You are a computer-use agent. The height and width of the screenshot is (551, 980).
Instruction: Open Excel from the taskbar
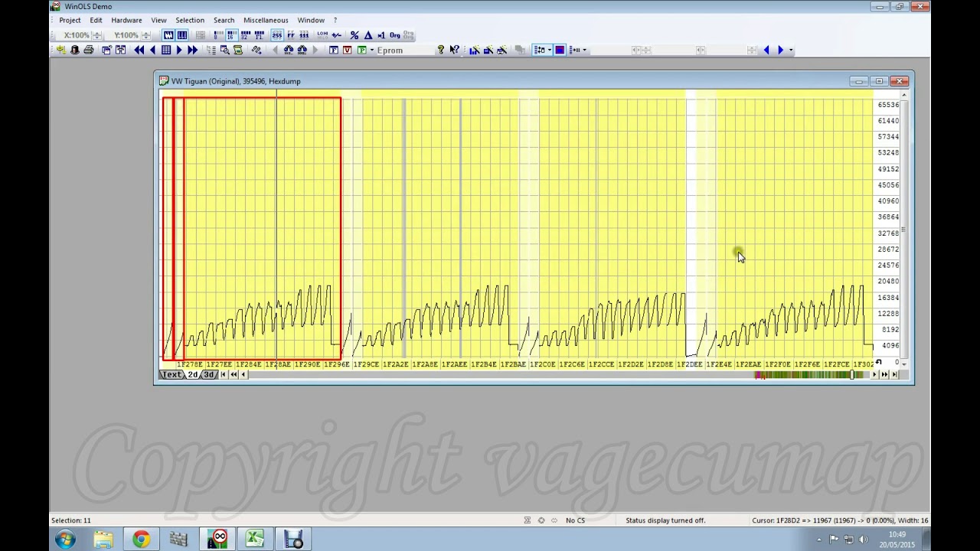pos(256,539)
